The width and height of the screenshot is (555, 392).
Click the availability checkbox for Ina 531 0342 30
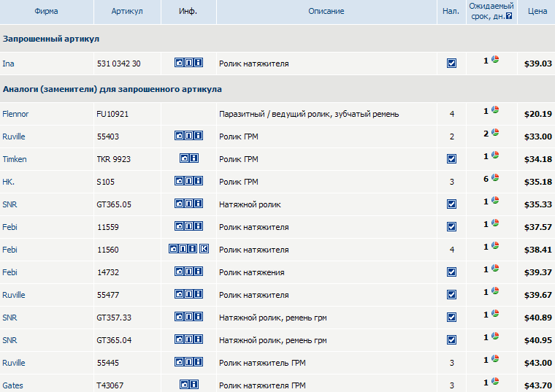(x=451, y=64)
